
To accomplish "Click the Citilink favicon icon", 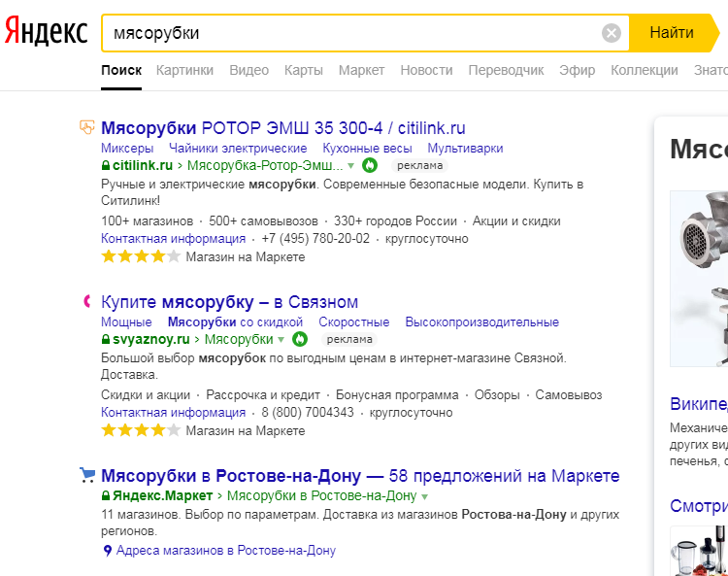I will 87,127.
